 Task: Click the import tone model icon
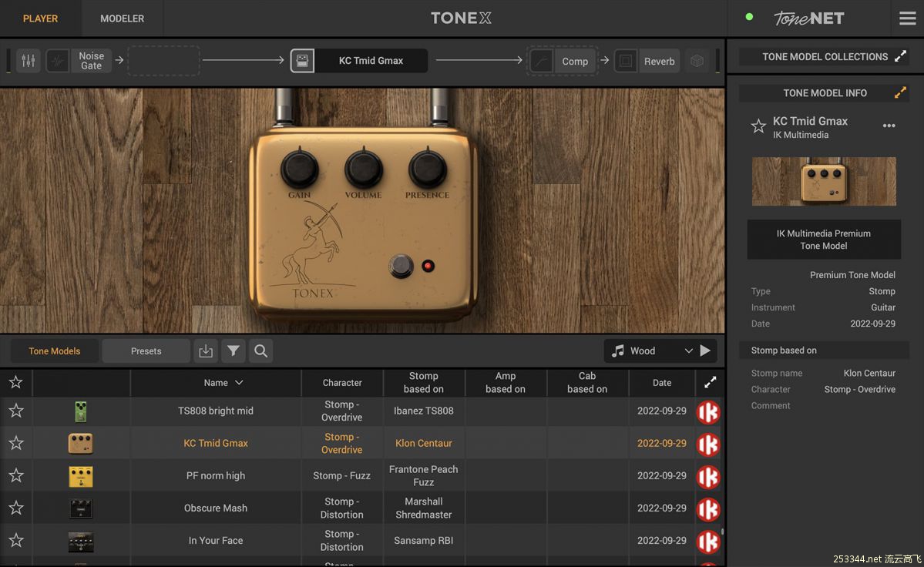206,351
